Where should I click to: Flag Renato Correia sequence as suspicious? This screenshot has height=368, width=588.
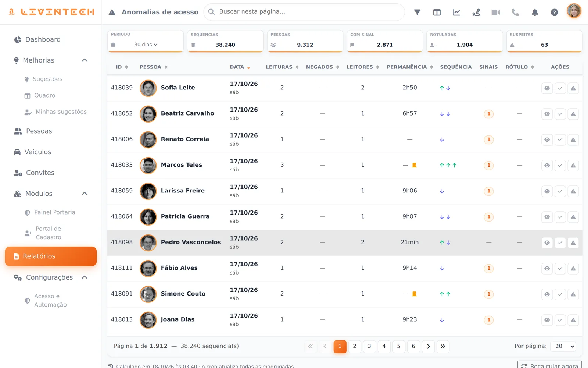pyautogui.click(x=573, y=139)
